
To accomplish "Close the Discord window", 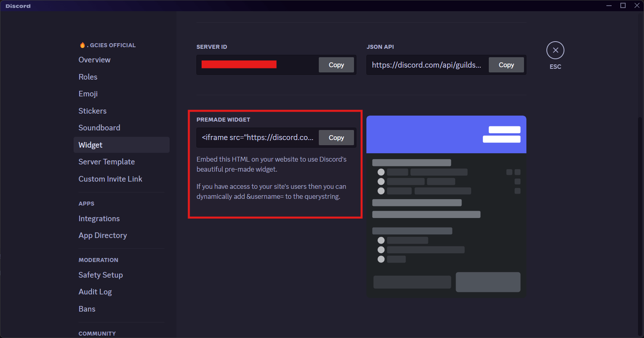I will [x=637, y=6].
